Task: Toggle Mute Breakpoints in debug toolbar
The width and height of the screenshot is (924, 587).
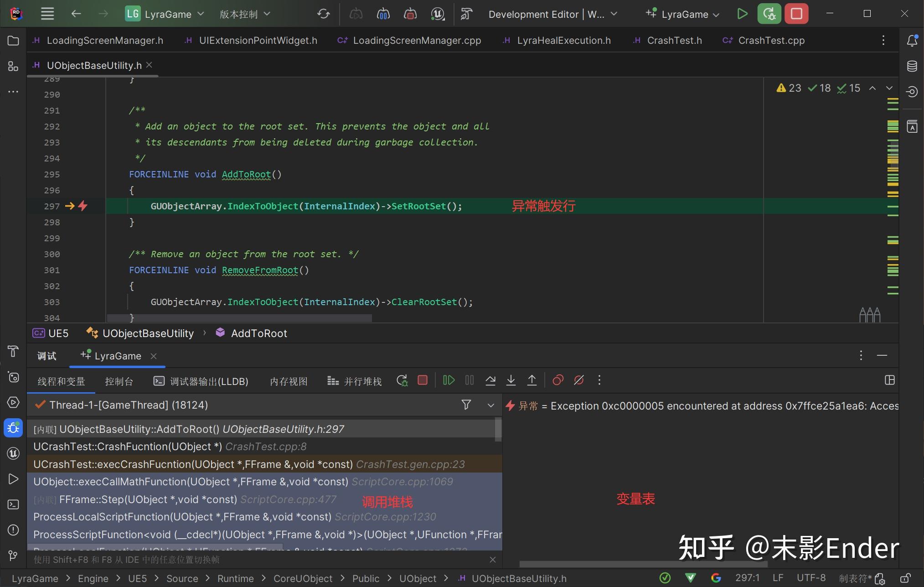Action: click(x=579, y=380)
